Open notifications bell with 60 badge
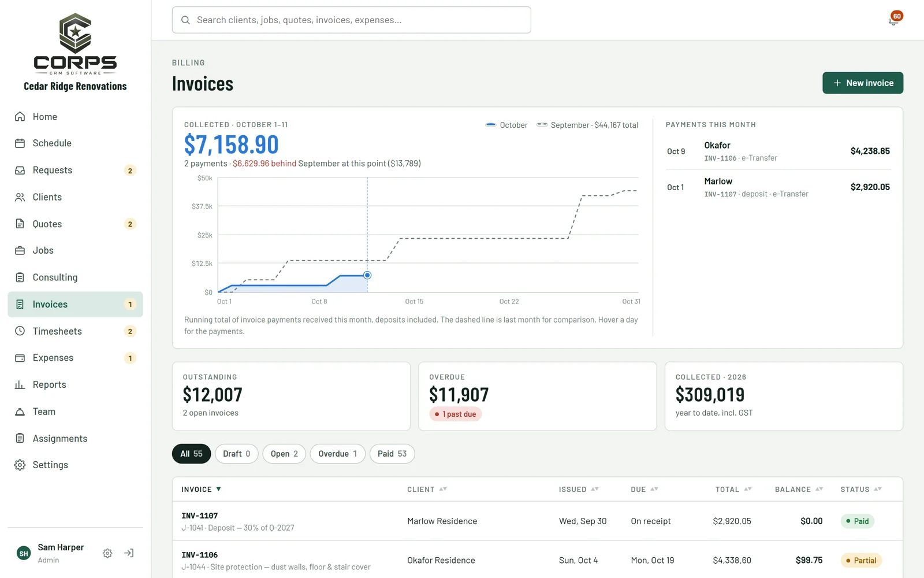Screen dimensions: 924x578 [x=894, y=20]
